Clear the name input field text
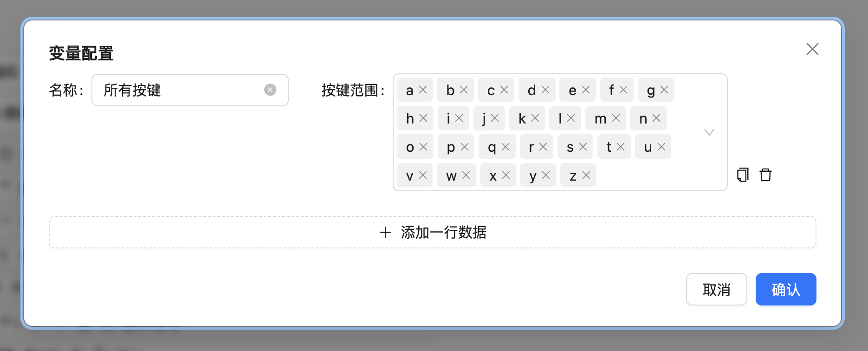Screen dimensions: 868x351 tap(270, 90)
